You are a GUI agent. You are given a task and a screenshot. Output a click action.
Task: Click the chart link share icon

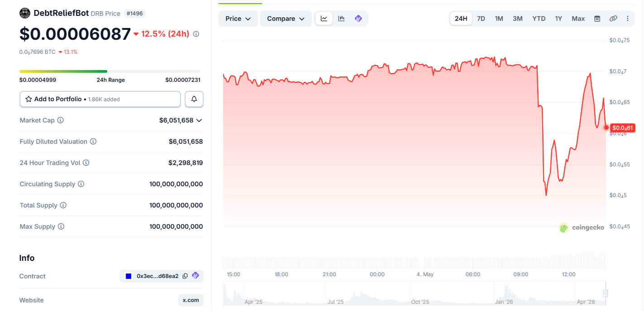[613, 19]
